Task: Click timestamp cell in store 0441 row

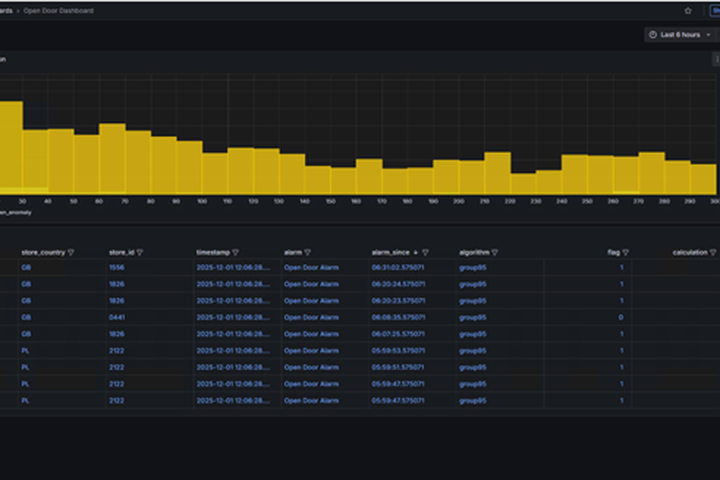Action: click(233, 317)
